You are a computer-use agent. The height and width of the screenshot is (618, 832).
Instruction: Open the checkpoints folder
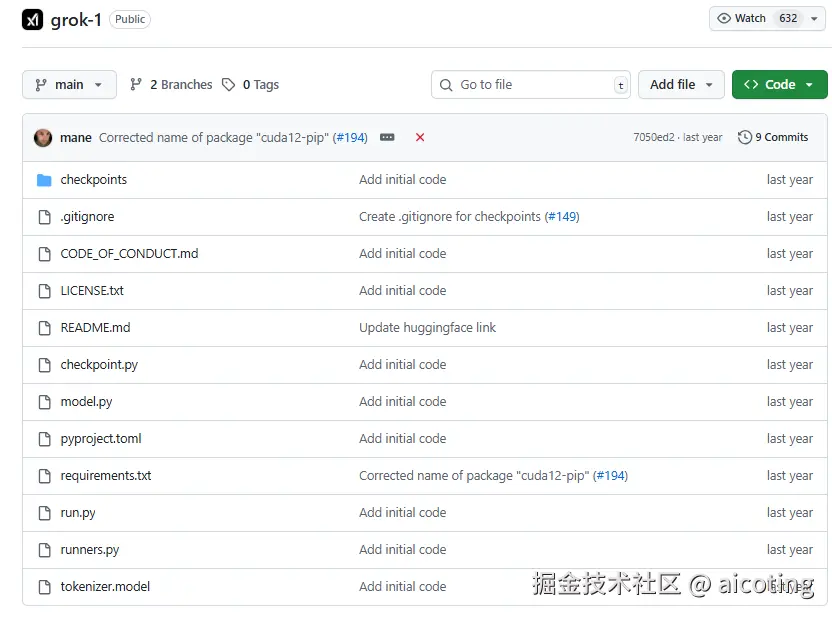pos(93,180)
